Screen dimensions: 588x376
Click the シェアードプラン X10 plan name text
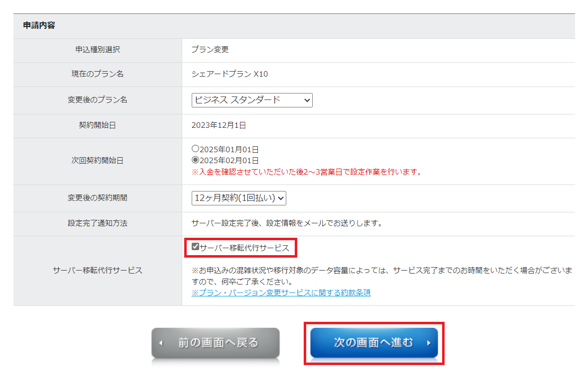[x=230, y=74]
